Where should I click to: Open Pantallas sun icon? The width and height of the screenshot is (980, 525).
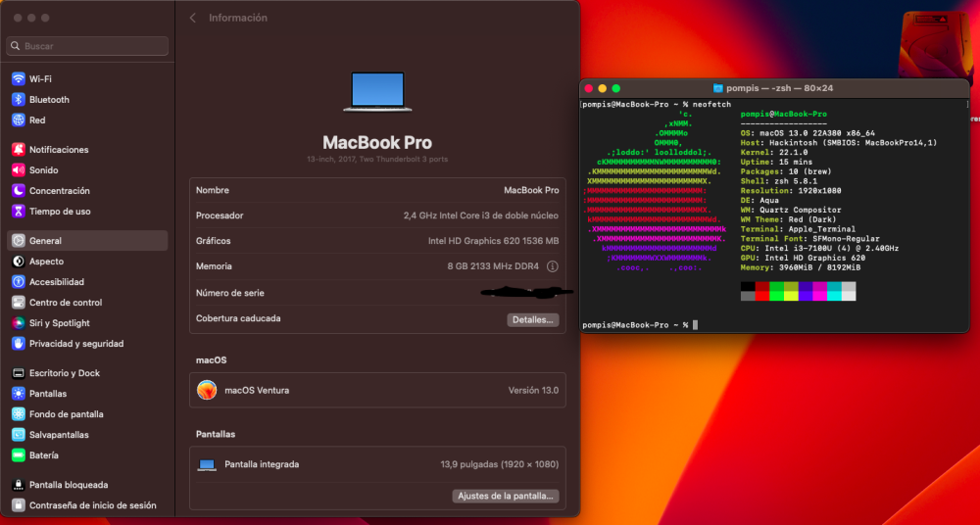point(18,395)
